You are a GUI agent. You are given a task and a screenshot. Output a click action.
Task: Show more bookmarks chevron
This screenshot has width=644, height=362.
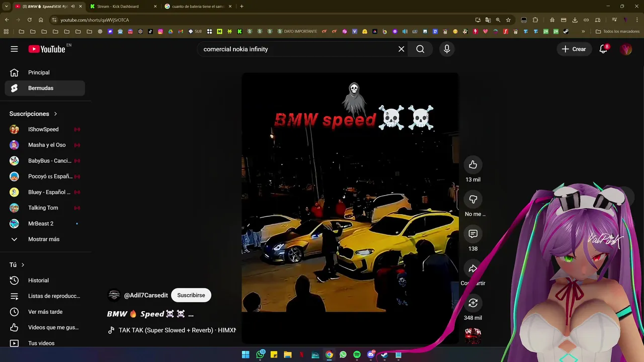[x=583, y=31]
